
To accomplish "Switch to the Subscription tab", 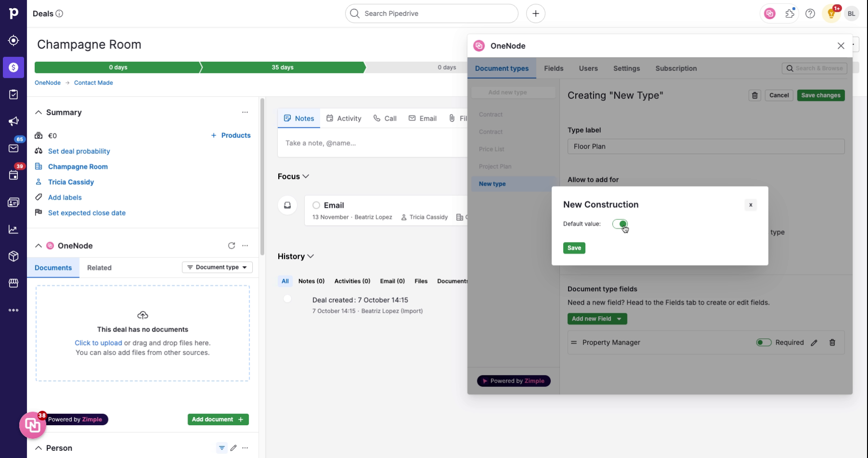I will 676,68.
